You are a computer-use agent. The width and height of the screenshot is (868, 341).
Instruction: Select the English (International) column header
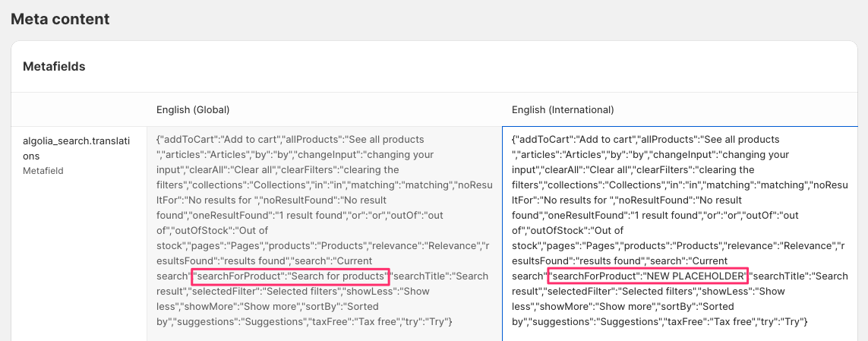coord(563,109)
